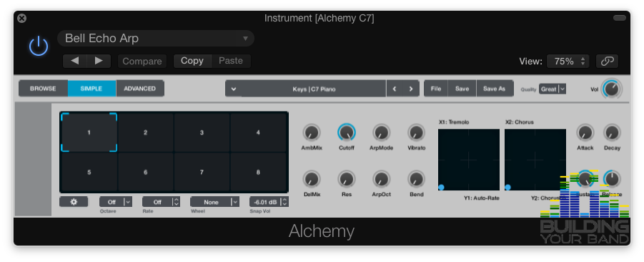Click the blue puck in Tremolo pad
644x262 pixels.
point(441,187)
